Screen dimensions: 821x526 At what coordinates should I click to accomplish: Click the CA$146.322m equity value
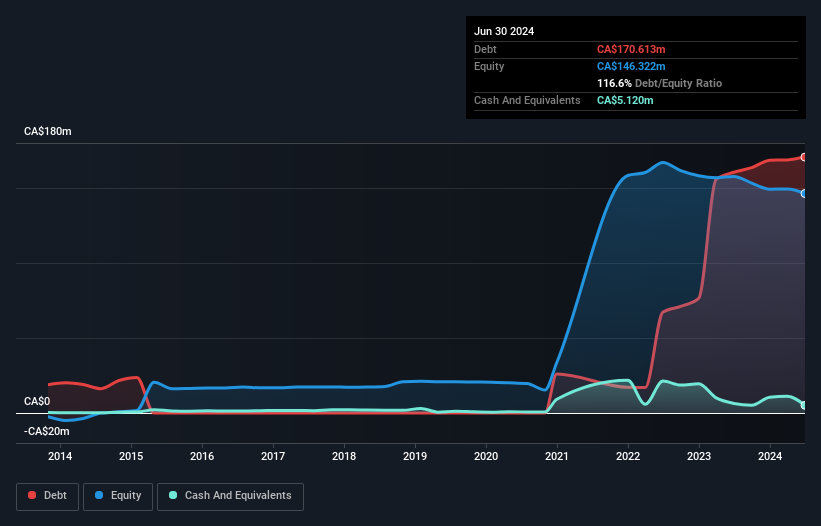(631, 66)
